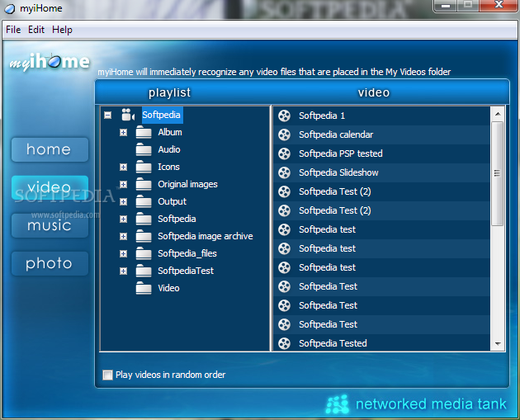
Task: Expand the Softpedia_files node
Action: point(123,253)
